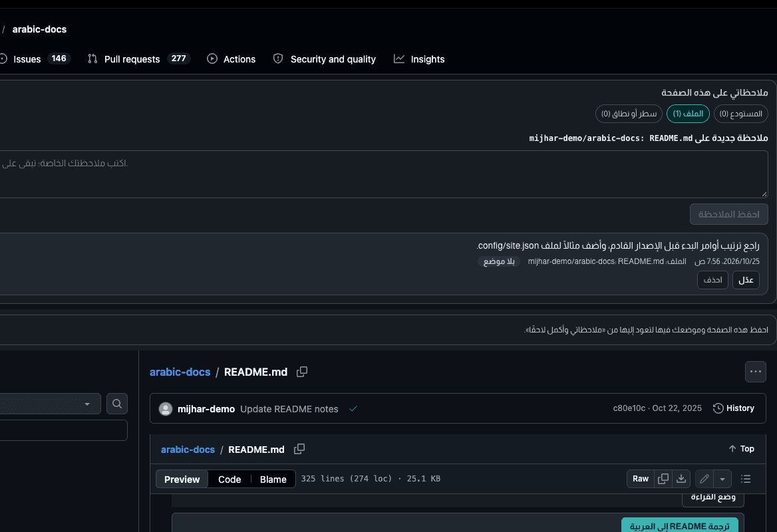Open the branch selector dropdown
Image resolution: width=777 pixels, height=532 pixels.
tap(49, 404)
